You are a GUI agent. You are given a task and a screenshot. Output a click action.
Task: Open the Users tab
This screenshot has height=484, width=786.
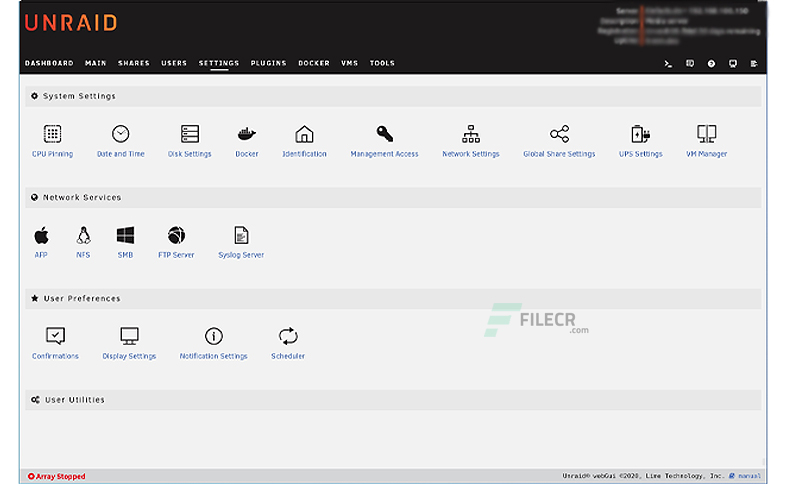click(x=174, y=63)
